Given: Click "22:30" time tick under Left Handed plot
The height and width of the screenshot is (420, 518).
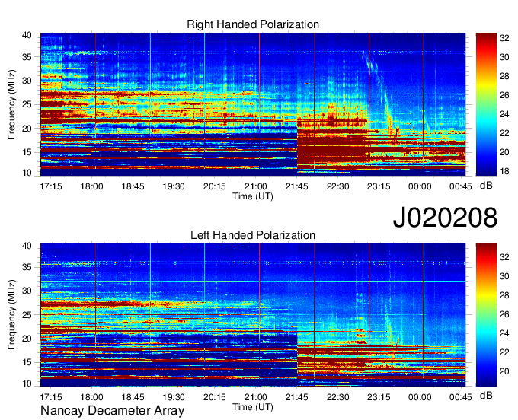Looking at the screenshot, I should [x=337, y=397].
